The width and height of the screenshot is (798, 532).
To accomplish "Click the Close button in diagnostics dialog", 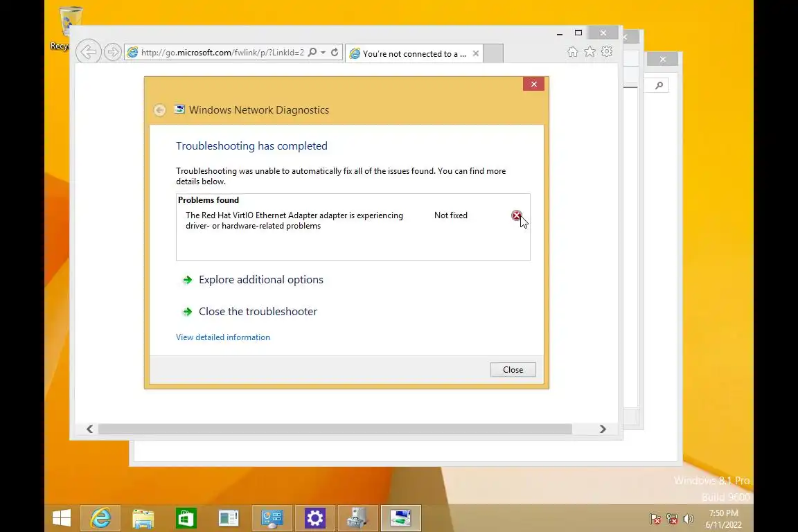I will pos(513,370).
